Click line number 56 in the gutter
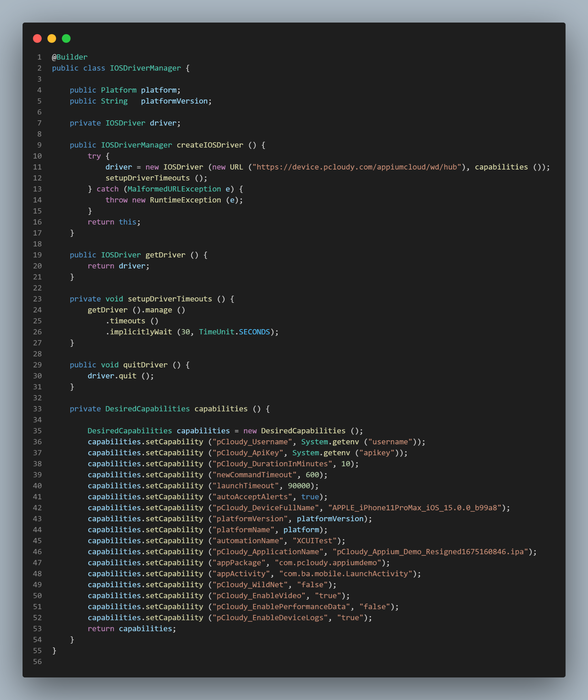The image size is (588, 700). pyautogui.click(x=37, y=662)
